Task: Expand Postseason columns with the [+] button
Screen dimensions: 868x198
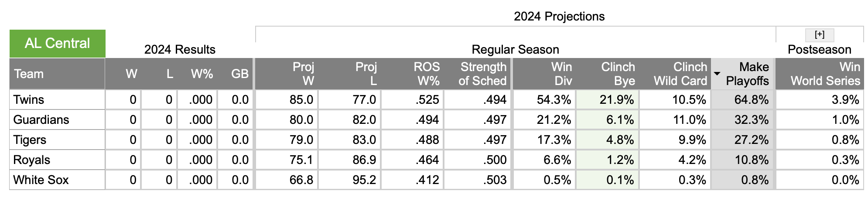Action: (819, 35)
